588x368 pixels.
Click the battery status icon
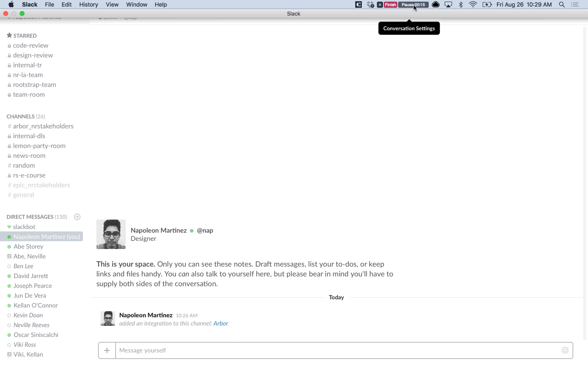(x=487, y=4)
